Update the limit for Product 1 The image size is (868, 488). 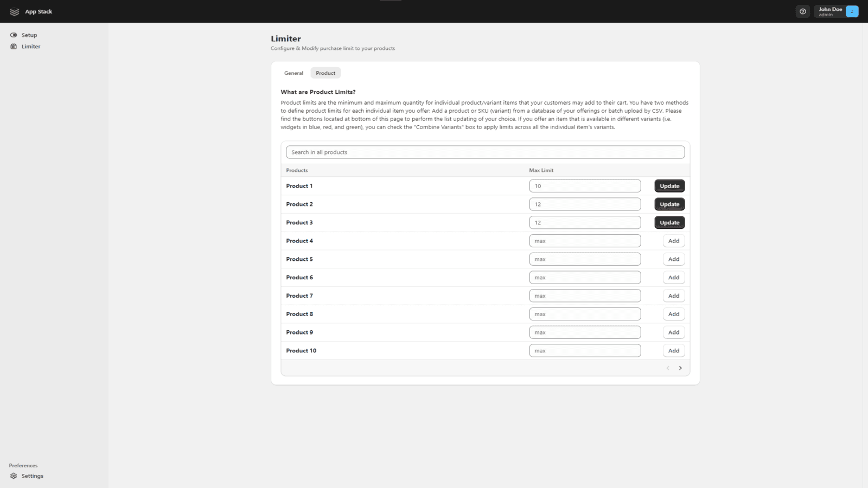tap(669, 186)
